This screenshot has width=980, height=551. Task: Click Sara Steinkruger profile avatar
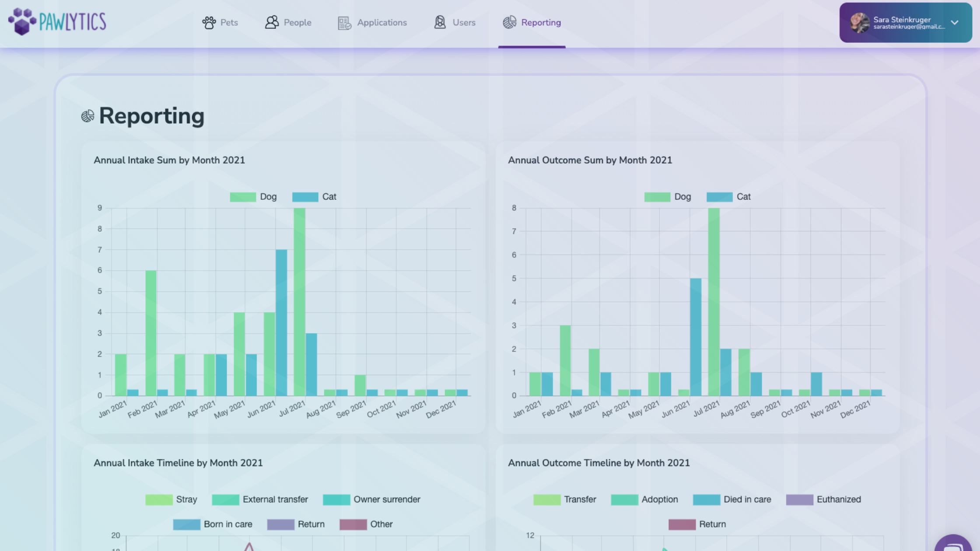pos(860,23)
